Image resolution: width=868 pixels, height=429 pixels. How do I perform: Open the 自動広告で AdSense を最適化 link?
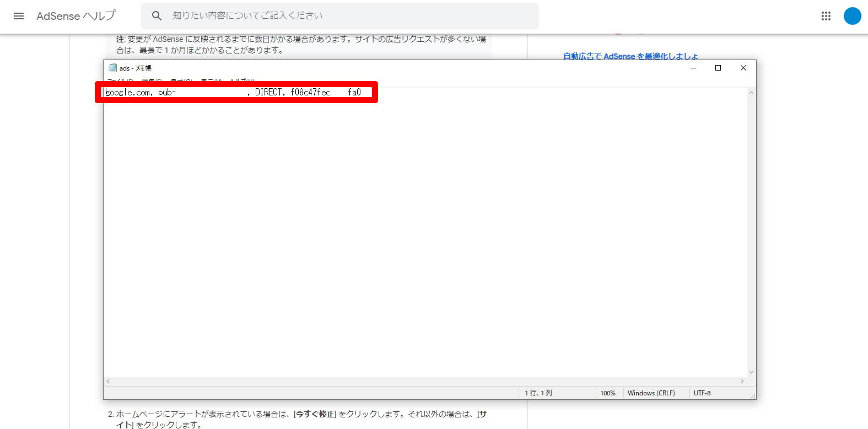coord(630,56)
